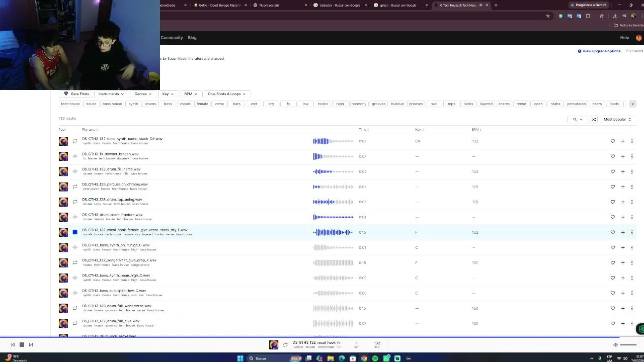Expand the search options dropdown

point(578,119)
